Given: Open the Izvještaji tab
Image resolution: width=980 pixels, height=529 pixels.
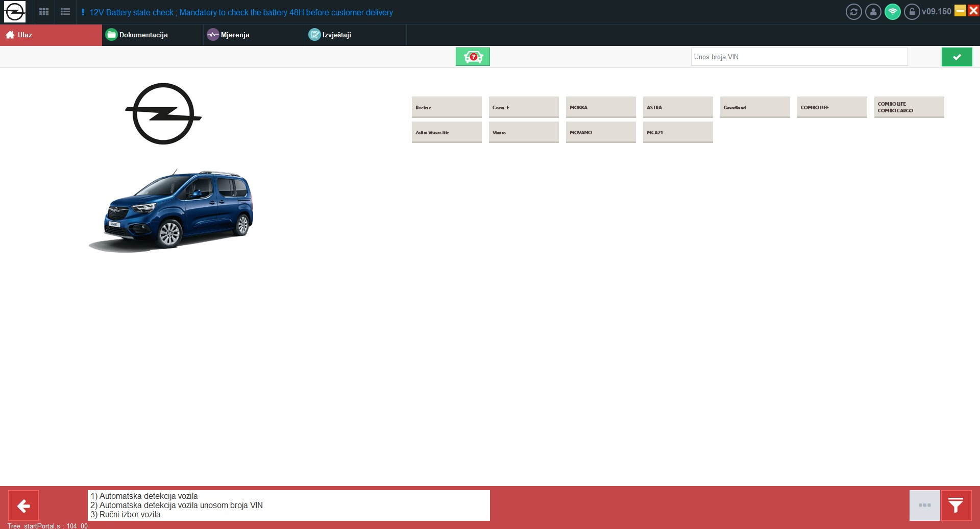Looking at the screenshot, I should [356, 35].
